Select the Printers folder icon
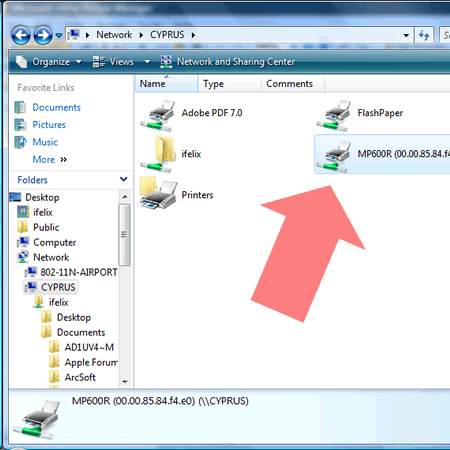The image size is (450, 450). tap(158, 194)
